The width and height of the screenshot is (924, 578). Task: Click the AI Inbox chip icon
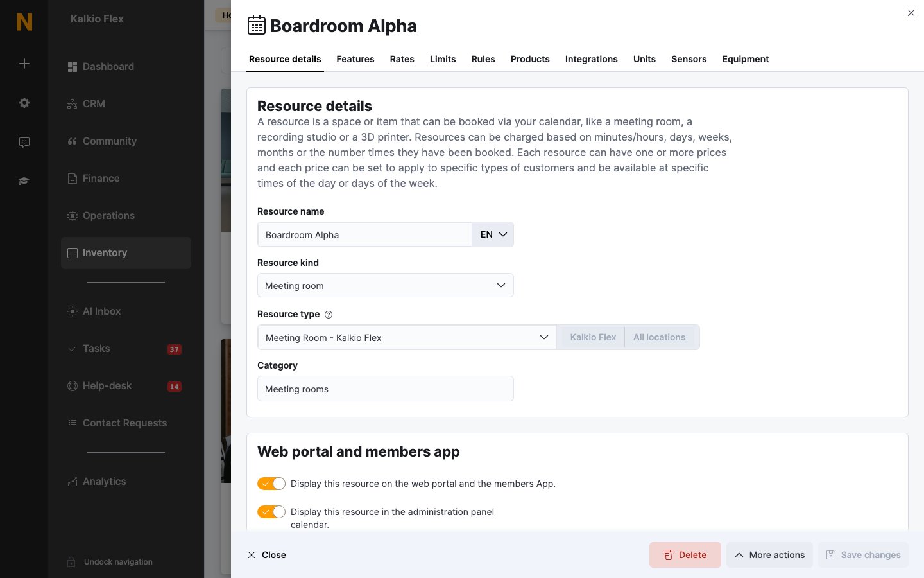coord(73,311)
